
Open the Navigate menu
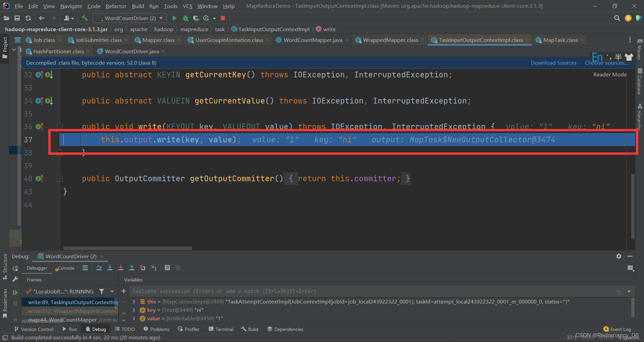click(x=71, y=6)
